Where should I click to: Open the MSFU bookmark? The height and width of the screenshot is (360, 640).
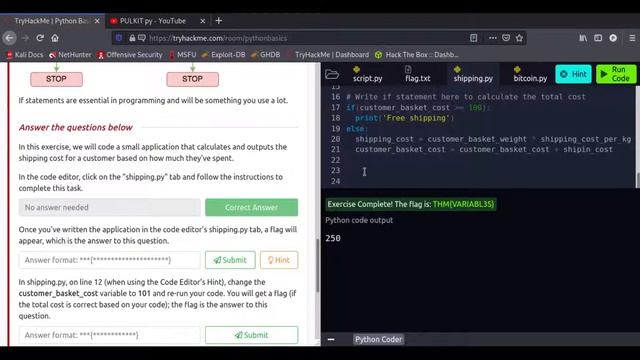pos(182,55)
